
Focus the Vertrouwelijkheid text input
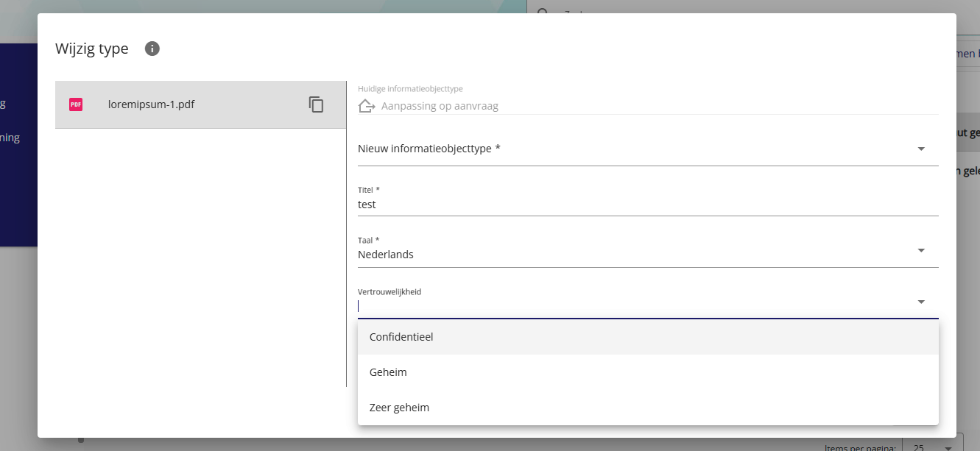click(633, 306)
